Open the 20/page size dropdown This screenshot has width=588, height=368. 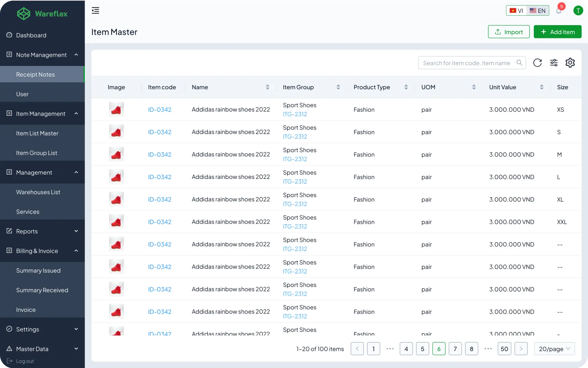coord(554,349)
